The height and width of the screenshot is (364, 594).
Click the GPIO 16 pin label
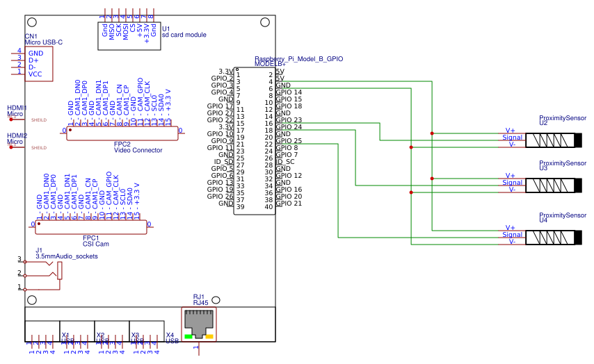(289, 190)
